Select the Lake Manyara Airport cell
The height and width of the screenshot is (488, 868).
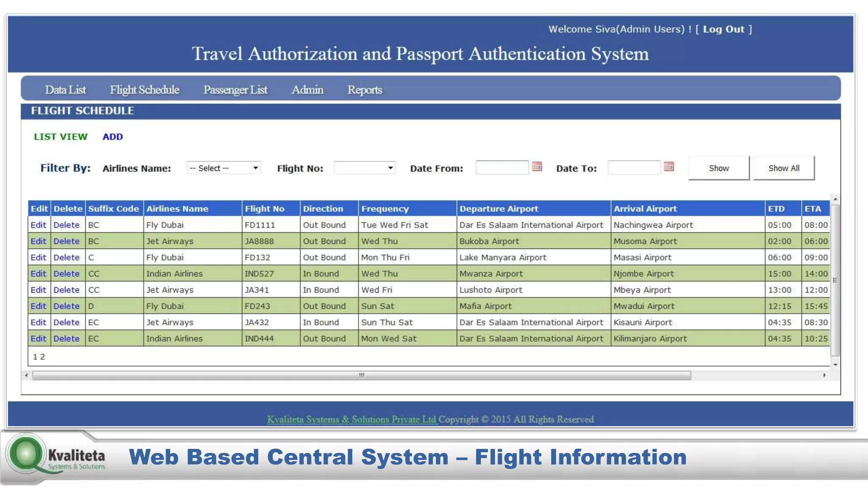(534, 257)
